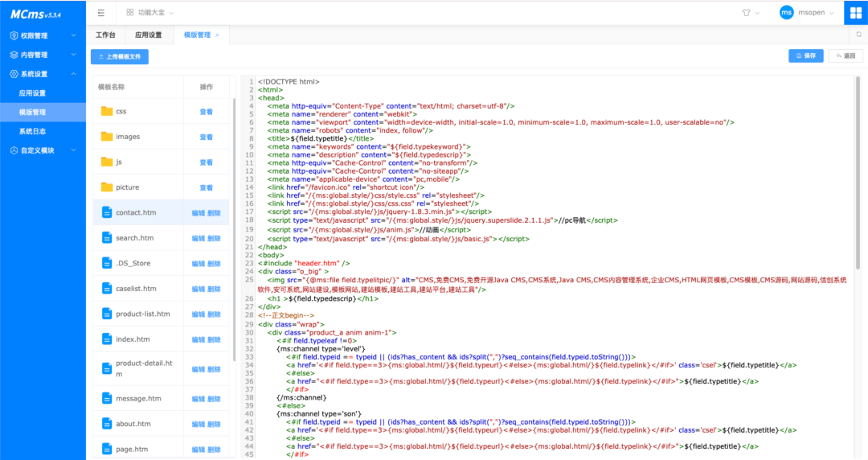Open the theme shirt icon menu

[x=750, y=12]
